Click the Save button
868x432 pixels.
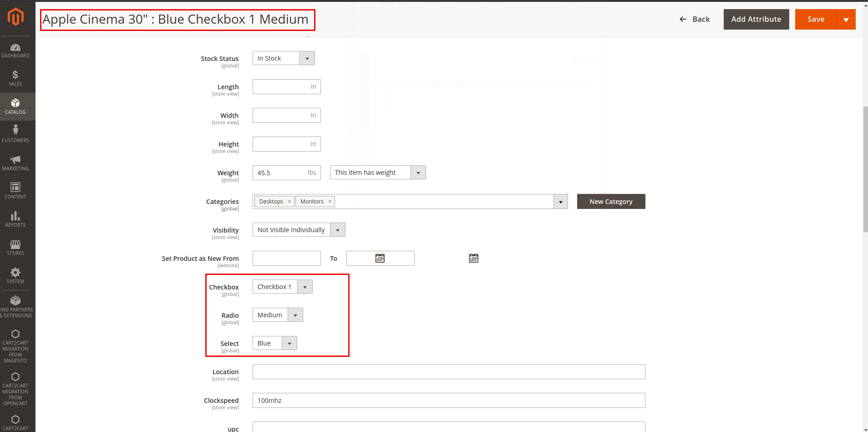(x=816, y=19)
